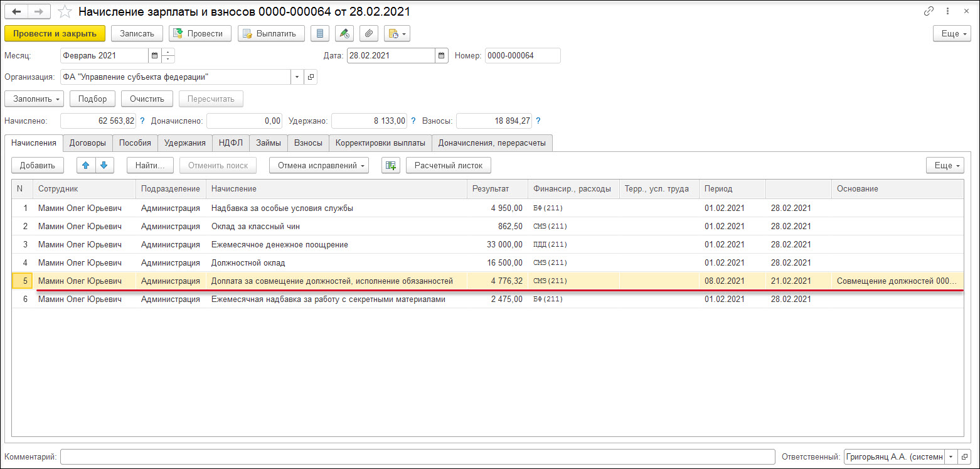This screenshot has height=469, width=980.
Task: Sort by the Результат column header
Action: (x=497, y=188)
